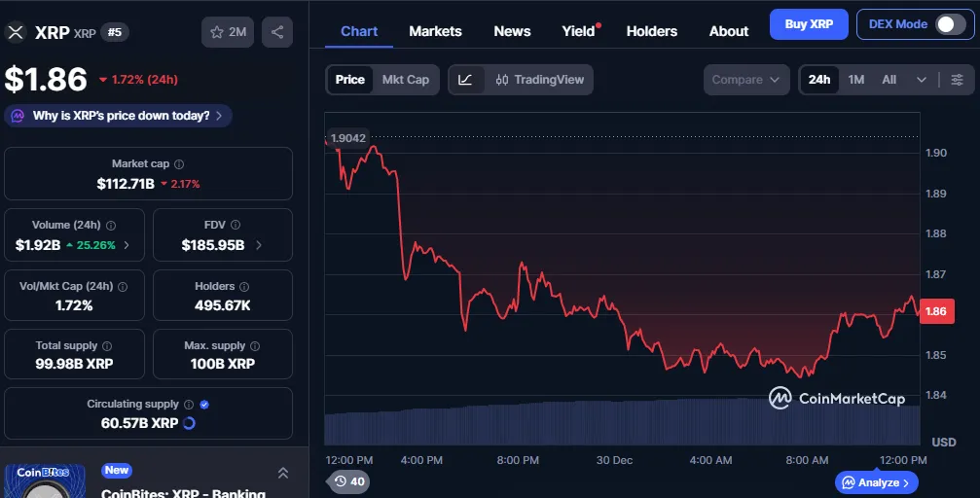This screenshot has width=980, height=498.
Task: Select the Price chart toggle
Action: pos(350,80)
